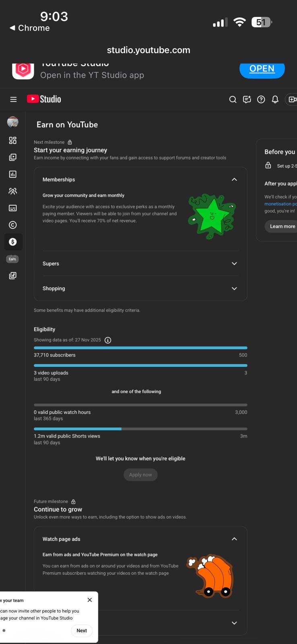Click the search magnifier icon

click(233, 99)
